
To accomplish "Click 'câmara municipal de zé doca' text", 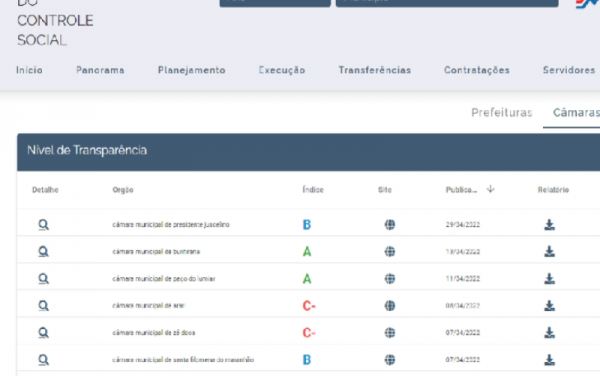I will click(154, 333).
